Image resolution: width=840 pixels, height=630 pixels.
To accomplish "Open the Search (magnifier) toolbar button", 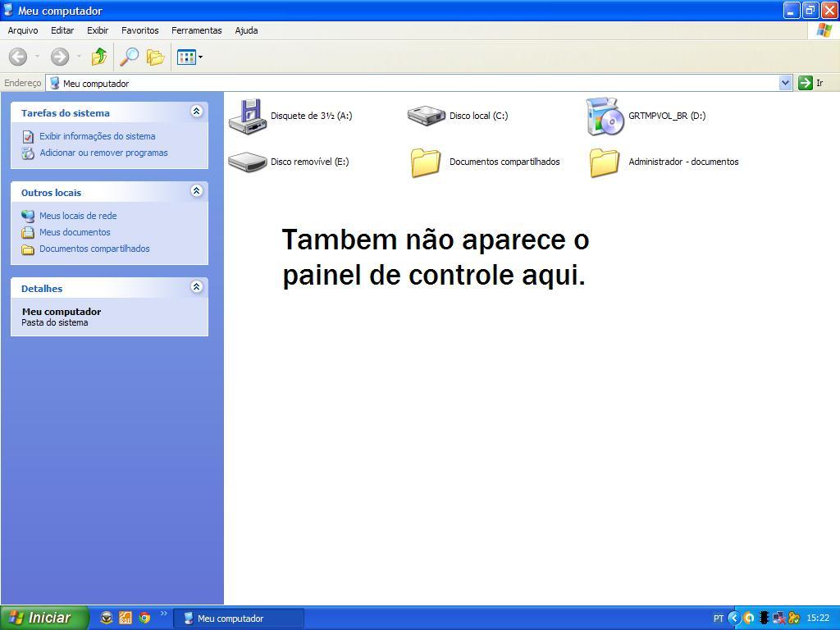I will (129, 57).
